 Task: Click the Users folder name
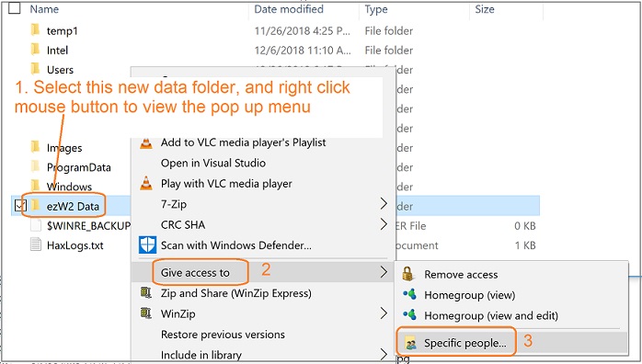[x=60, y=70]
